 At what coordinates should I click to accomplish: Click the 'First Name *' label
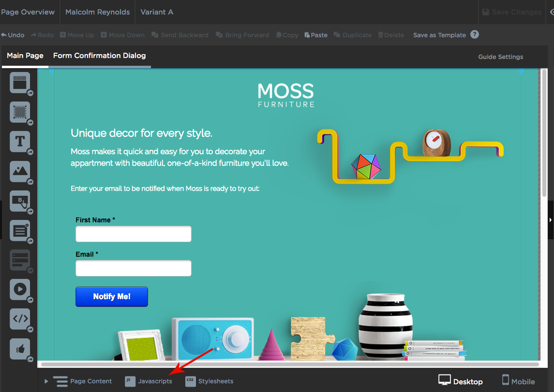point(95,220)
